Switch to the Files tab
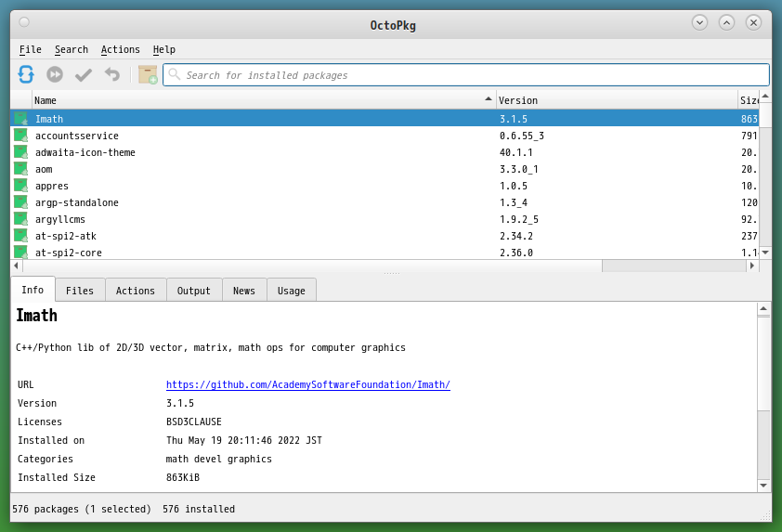 pos(80,291)
